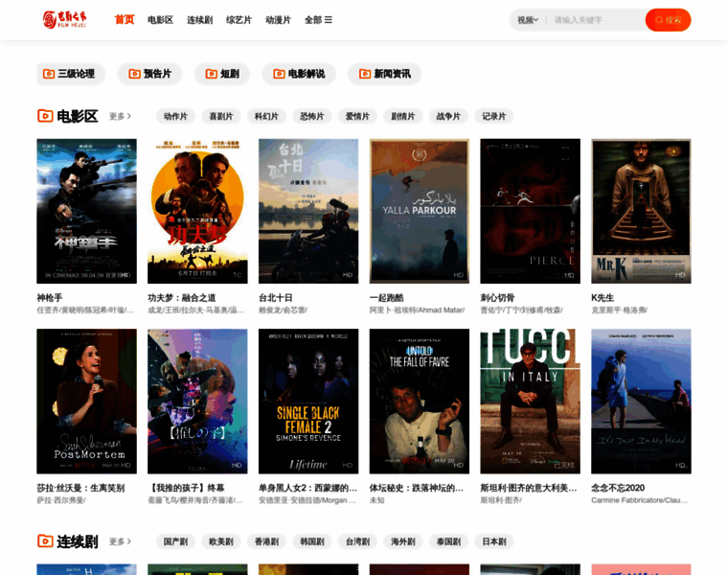The width and height of the screenshot is (728, 575).
Task: Click the 电影区 section heading icon
Action: point(45,116)
